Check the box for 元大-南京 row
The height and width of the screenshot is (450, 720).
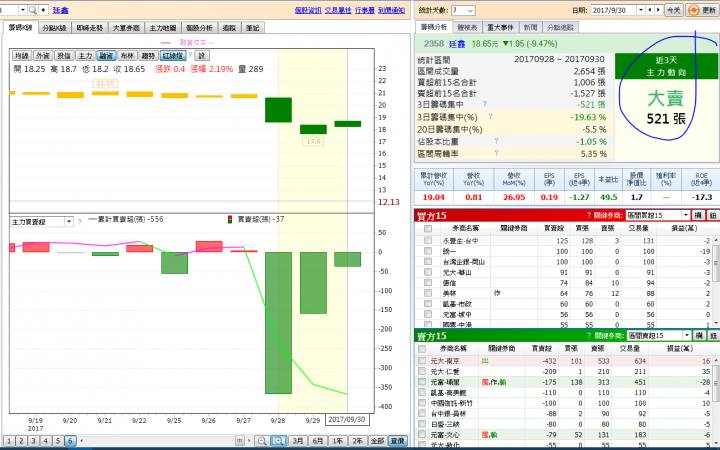pos(422,361)
